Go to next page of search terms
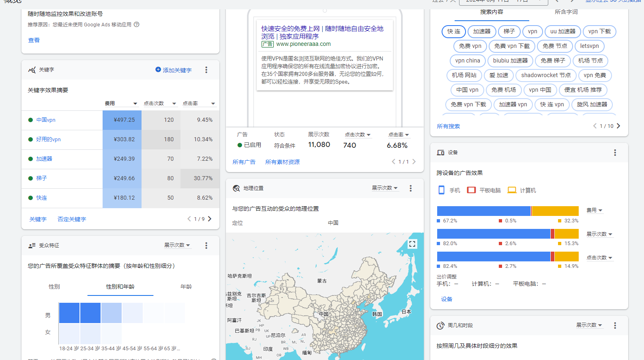644x360 pixels. (618, 126)
